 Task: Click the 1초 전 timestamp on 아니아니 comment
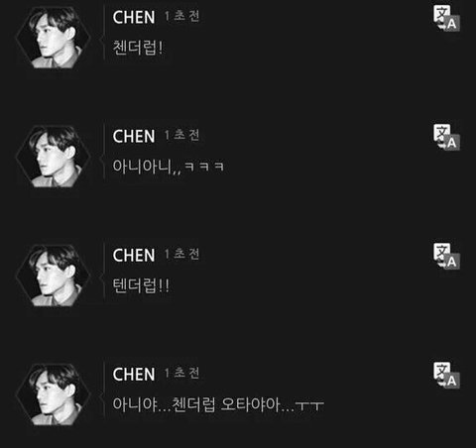tap(182, 135)
